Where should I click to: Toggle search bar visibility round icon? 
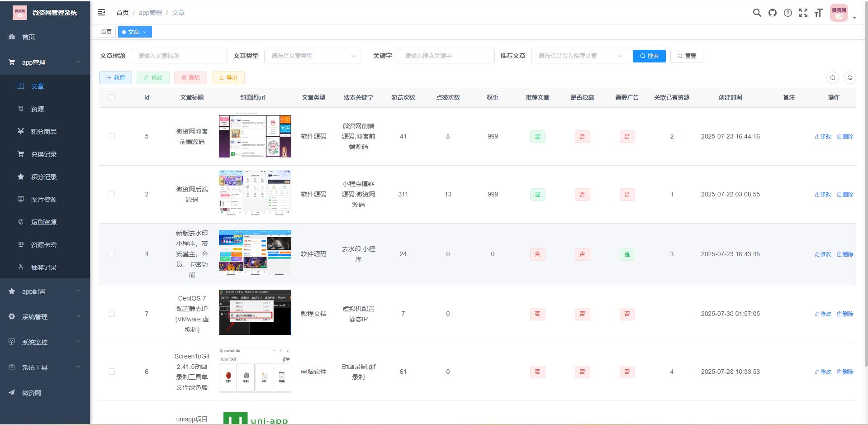pos(833,78)
